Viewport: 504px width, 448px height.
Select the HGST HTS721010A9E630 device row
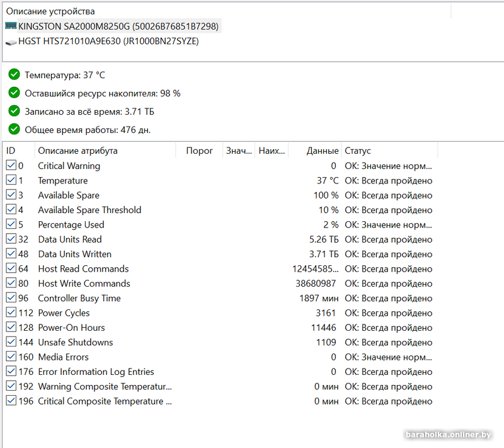click(102, 42)
